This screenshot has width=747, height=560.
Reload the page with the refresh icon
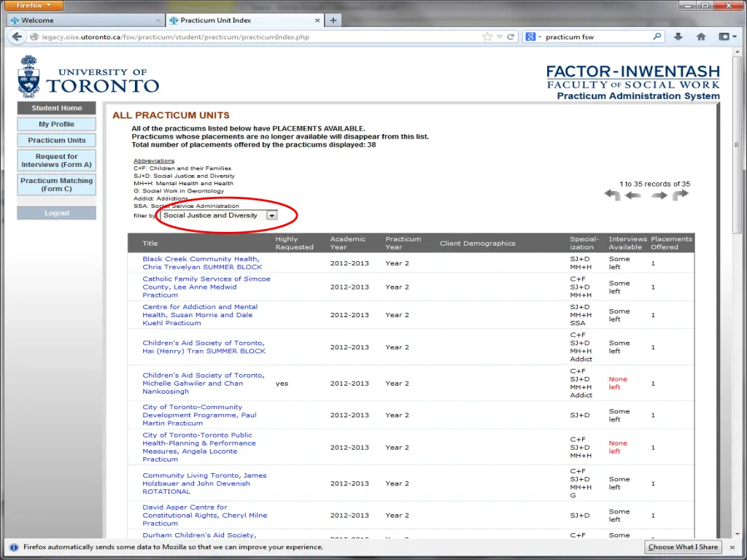(x=511, y=36)
